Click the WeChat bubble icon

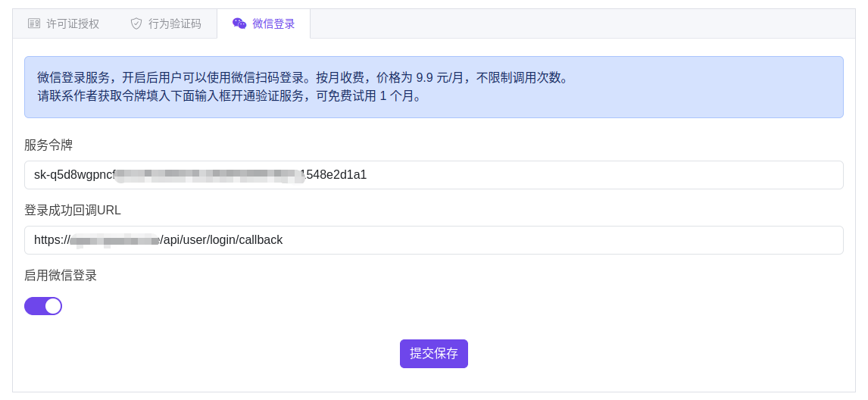click(x=239, y=23)
